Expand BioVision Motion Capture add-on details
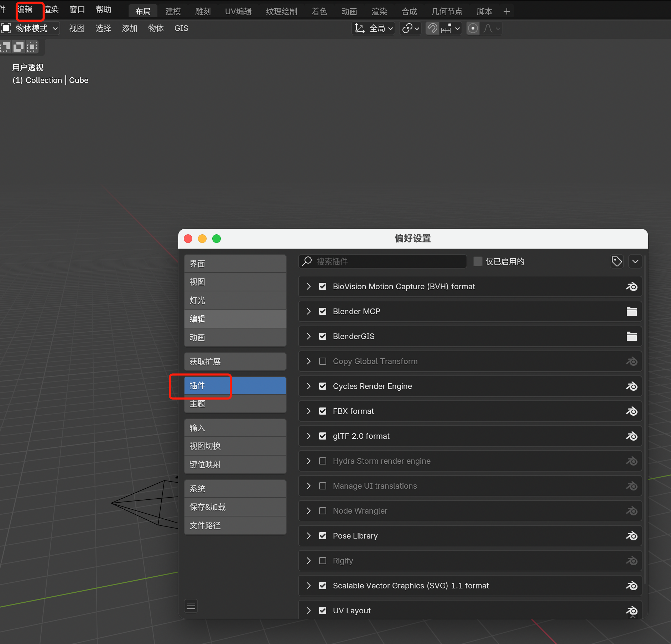671x644 pixels. [x=309, y=286]
